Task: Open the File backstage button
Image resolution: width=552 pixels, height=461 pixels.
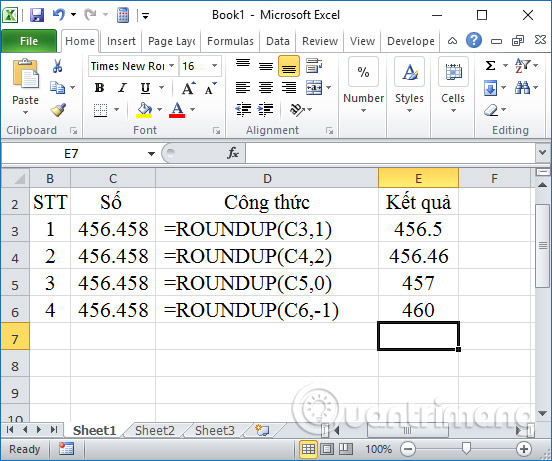Action: [29, 41]
